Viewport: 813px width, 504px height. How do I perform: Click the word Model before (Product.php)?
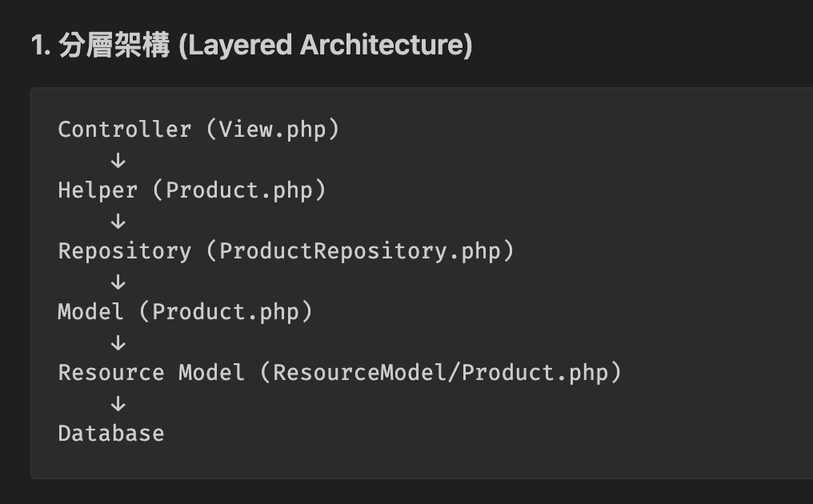(90, 312)
